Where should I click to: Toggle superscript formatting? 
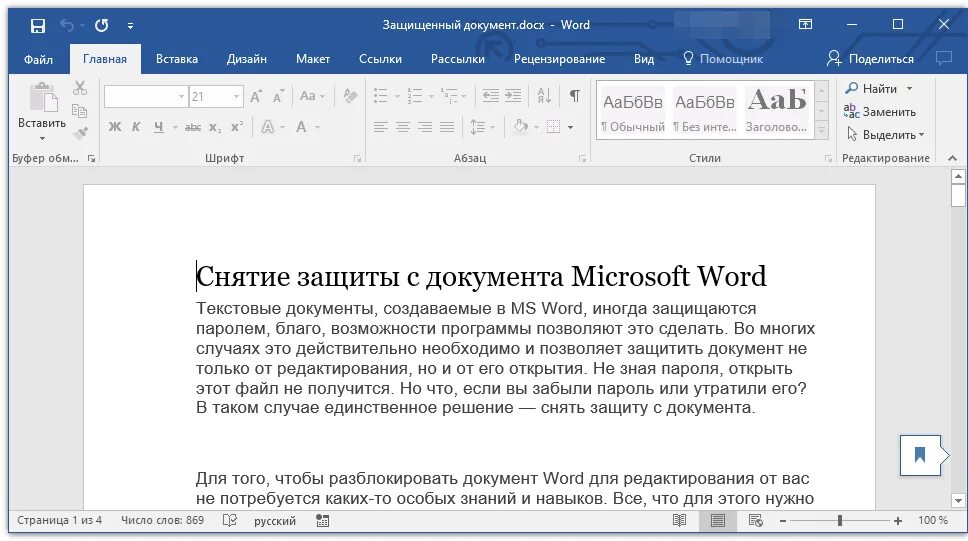[x=236, y=127]
